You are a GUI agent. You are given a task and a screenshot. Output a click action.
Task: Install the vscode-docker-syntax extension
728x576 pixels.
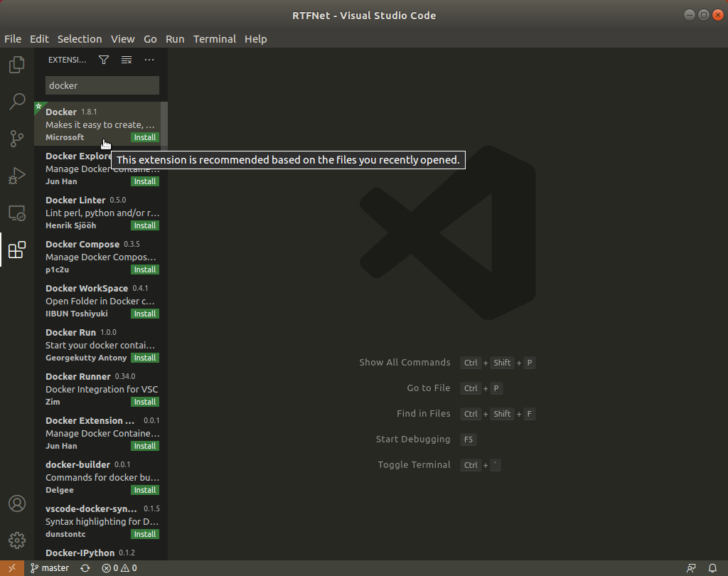click(x=145, y=535)
